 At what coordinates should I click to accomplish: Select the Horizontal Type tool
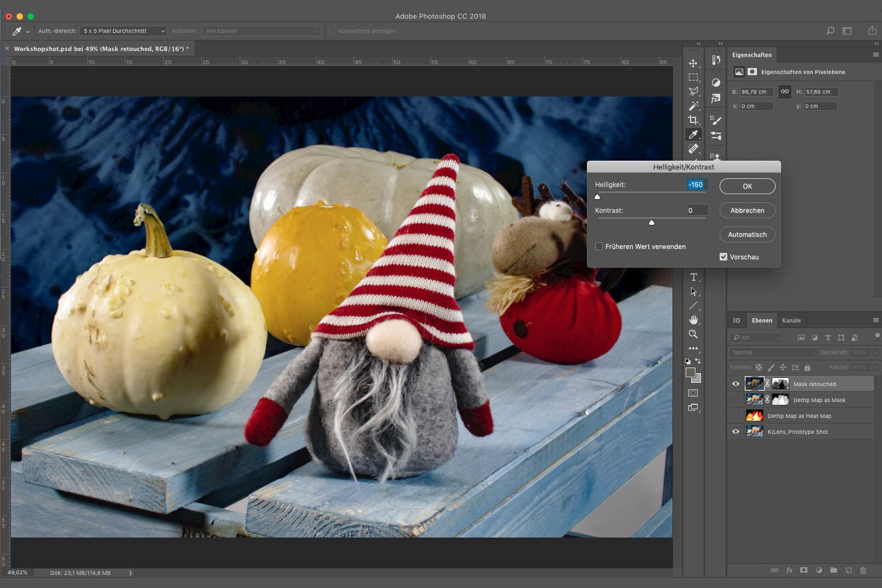pos(693,277)
